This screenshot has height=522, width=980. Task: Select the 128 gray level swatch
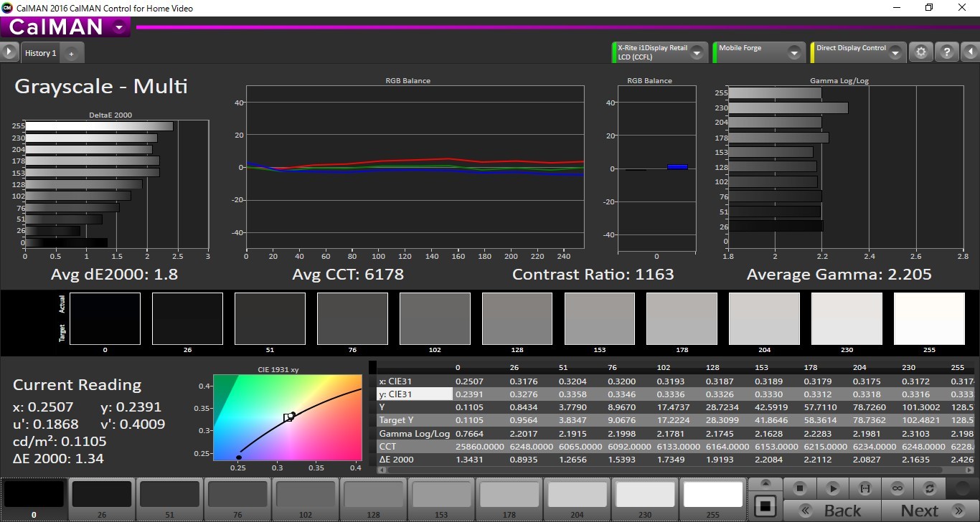click(372, 496)
